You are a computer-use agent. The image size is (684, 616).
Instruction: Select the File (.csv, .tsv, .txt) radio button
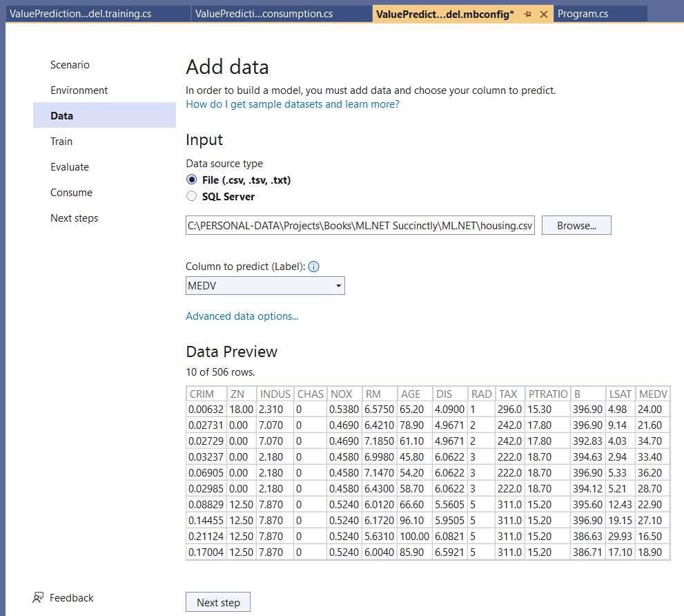coord(191,180)
